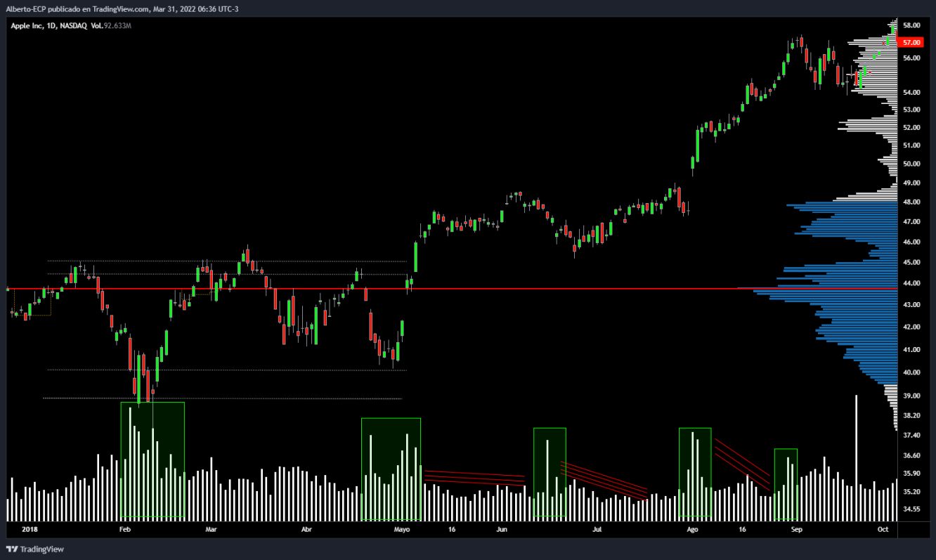Click the 44.00 price axis label
936x560 pixels.
coord(911,283)
